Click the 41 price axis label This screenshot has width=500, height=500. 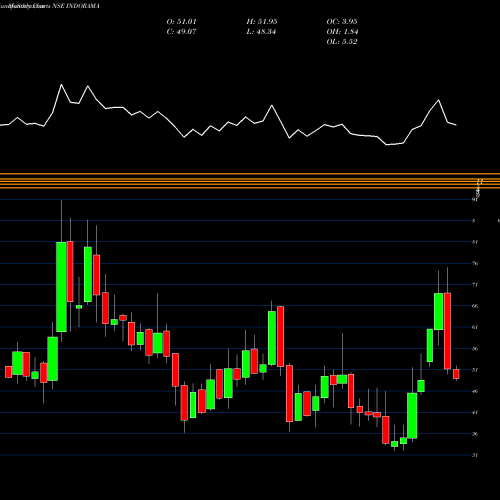click(x=475, y=412)
